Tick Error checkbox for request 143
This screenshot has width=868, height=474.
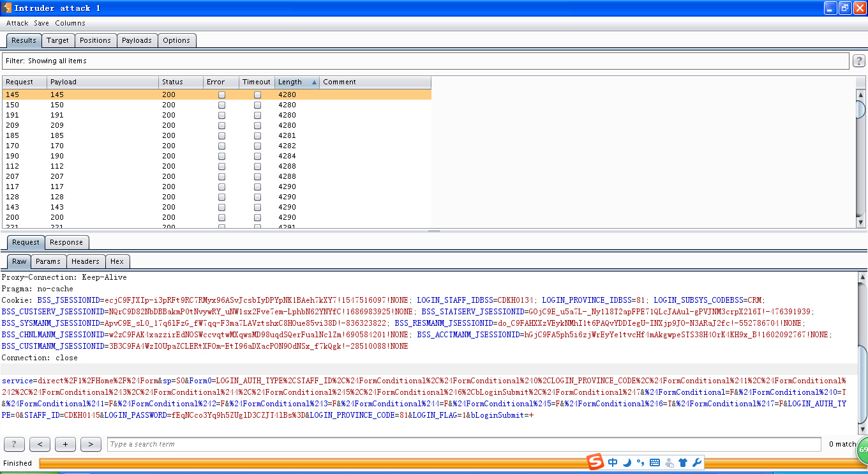[221, 207]
